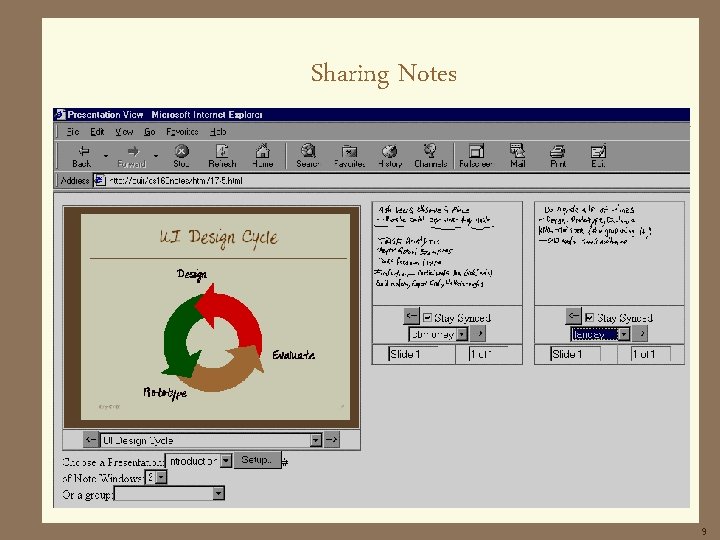Click Slide 1 field in second notes window

tap(575, 354)
